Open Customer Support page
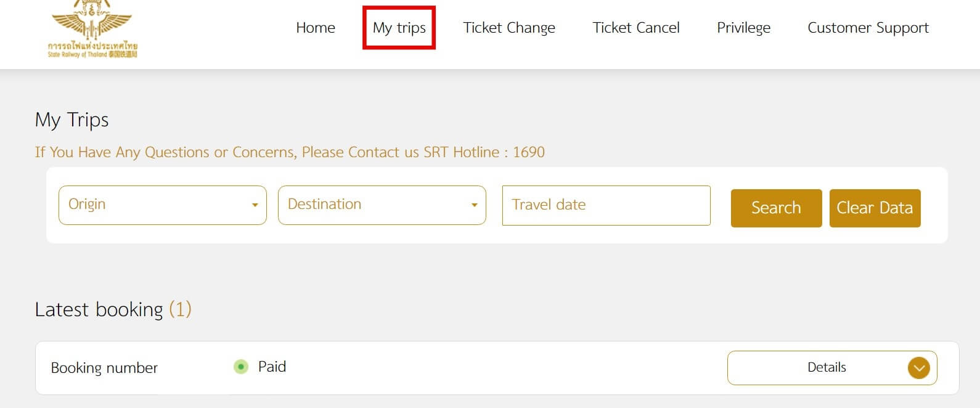 pos(868,28)
